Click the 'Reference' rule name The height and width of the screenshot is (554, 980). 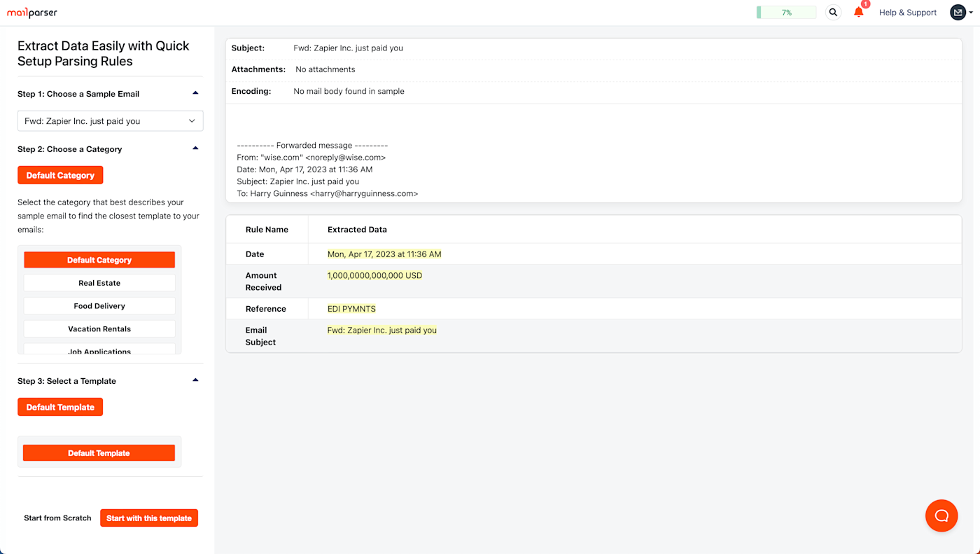coord(265,309)
